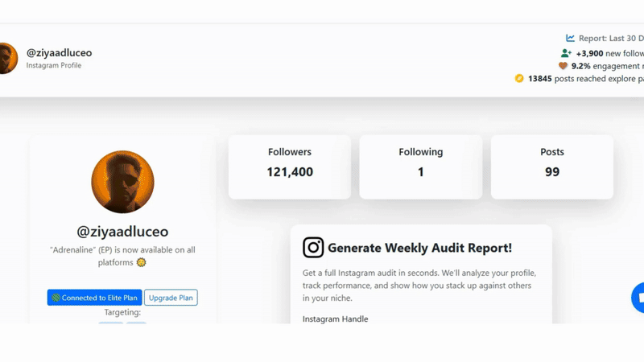
Task: Click the @ziyaadluceo handle in header
Action: 59,53
